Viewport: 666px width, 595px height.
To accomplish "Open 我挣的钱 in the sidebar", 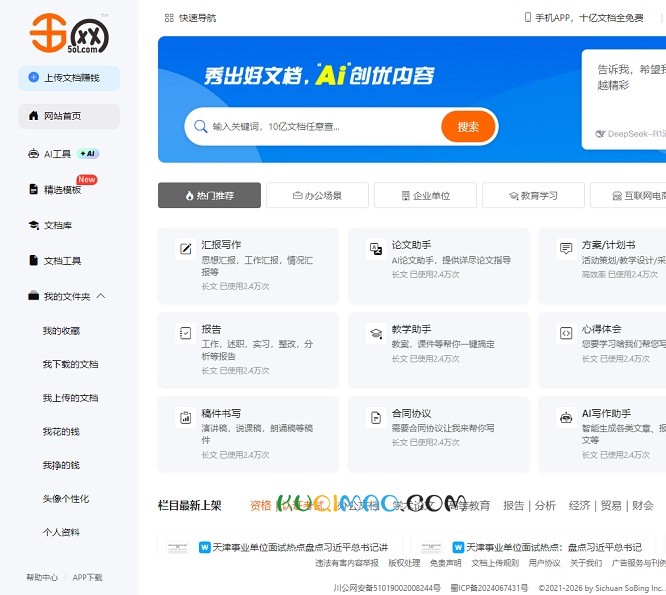I will pos(61,465).
